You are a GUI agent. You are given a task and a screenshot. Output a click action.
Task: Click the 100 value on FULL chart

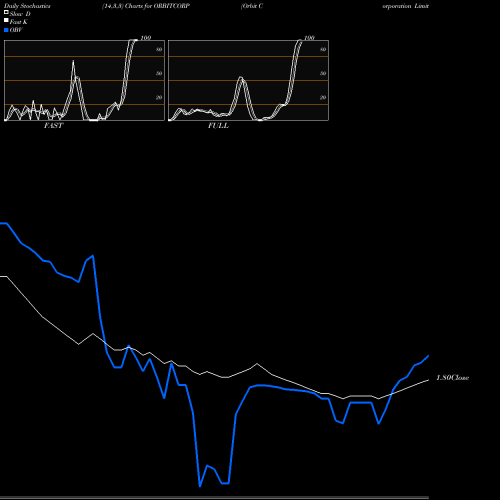pyautogui.click(x=309, y=38)
